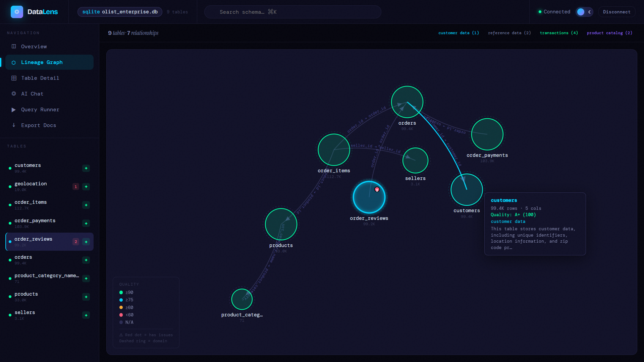
Task: Filter by transactions (4) domain
Action: click(559, 33)
